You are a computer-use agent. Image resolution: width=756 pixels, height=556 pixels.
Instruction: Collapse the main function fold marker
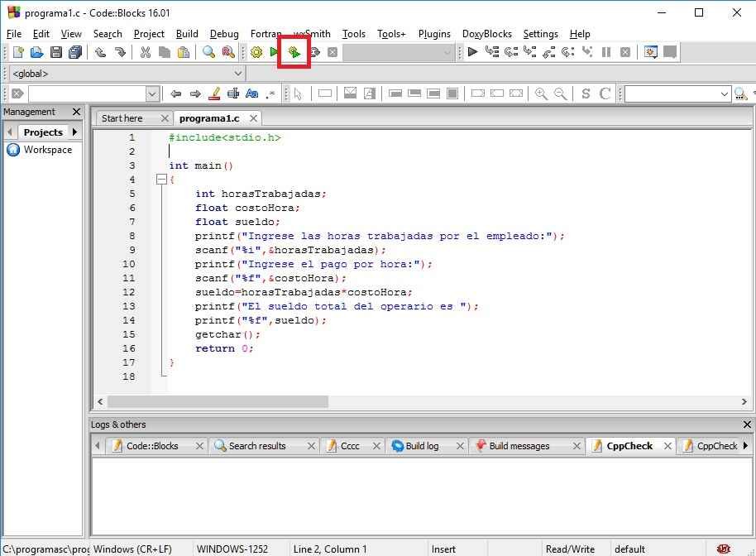point(161,180)
